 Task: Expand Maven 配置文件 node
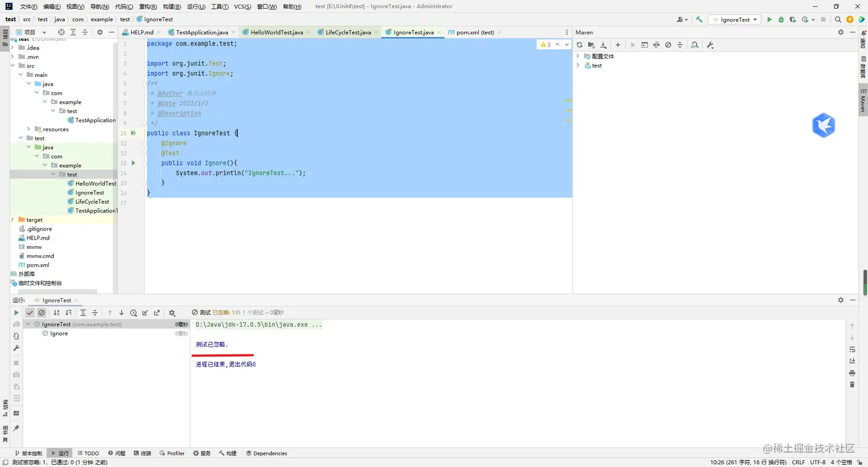(x=578, y=56)
